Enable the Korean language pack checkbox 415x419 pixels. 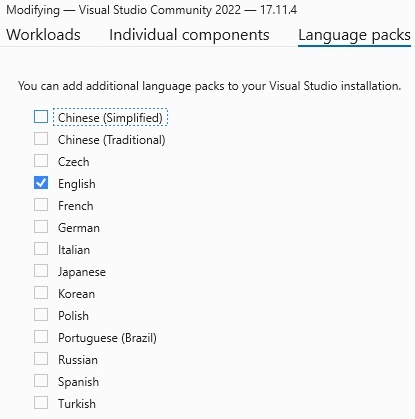tap(41, 293)
